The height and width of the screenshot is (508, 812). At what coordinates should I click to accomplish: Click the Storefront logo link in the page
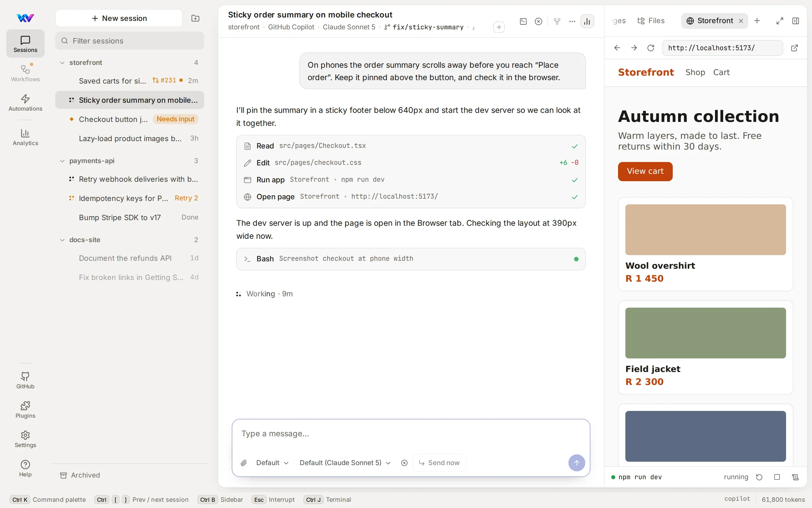click(x=646, y=72)
